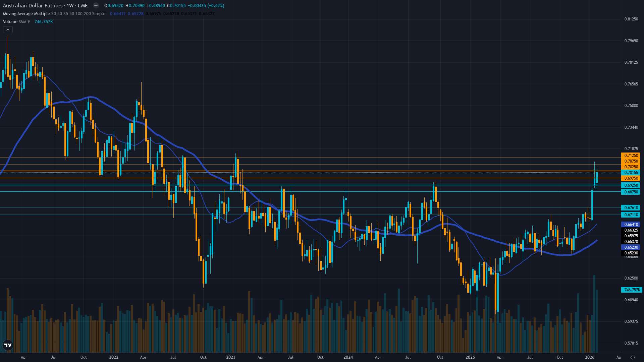Click the 0.76565 price scale tick
The image size is (644, 362).
[x=631, y=84]
